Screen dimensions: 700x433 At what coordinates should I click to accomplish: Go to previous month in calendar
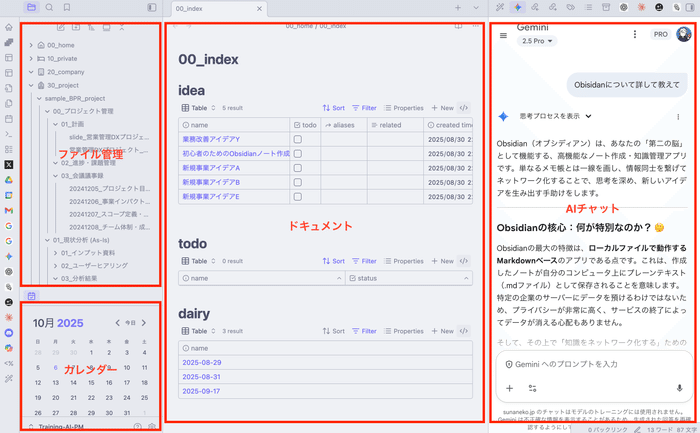(x=117, y=323)
